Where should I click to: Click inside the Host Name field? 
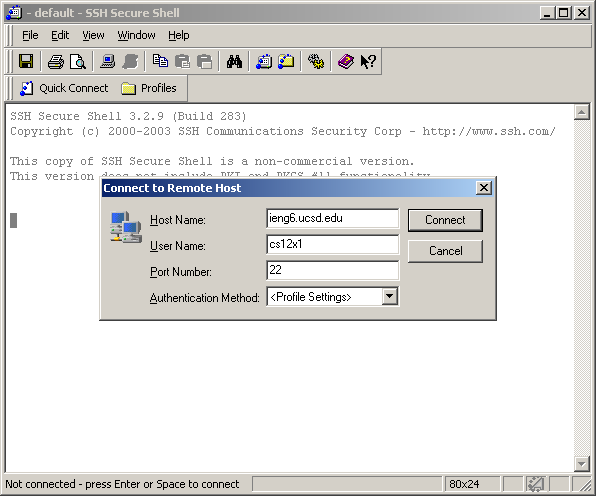[x=333, y=218]
